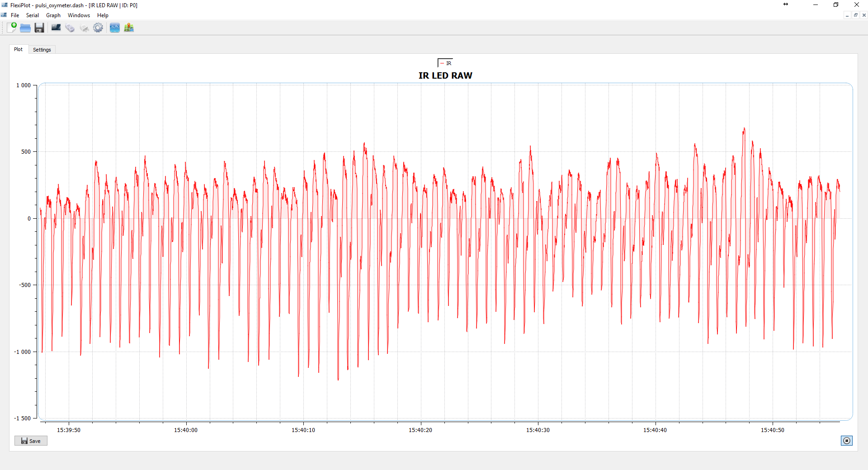
Task: Create a new dashboard file
Action: [x=12, y=28]
